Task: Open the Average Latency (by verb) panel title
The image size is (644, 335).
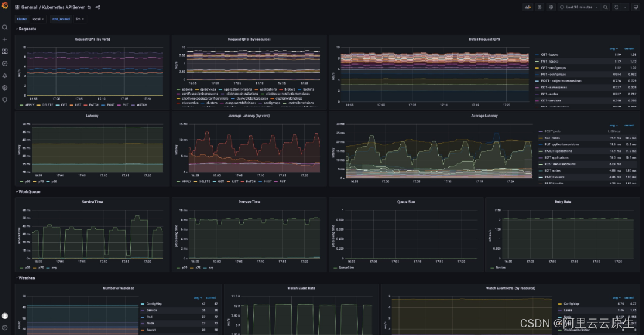Action: point(249,116)
